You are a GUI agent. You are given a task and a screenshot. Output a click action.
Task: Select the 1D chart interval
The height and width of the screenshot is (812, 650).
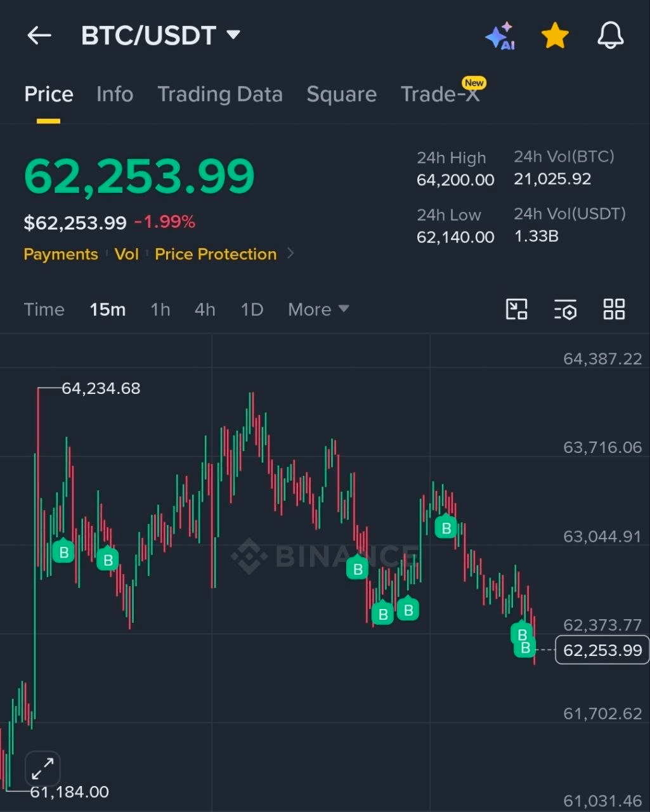252,310
